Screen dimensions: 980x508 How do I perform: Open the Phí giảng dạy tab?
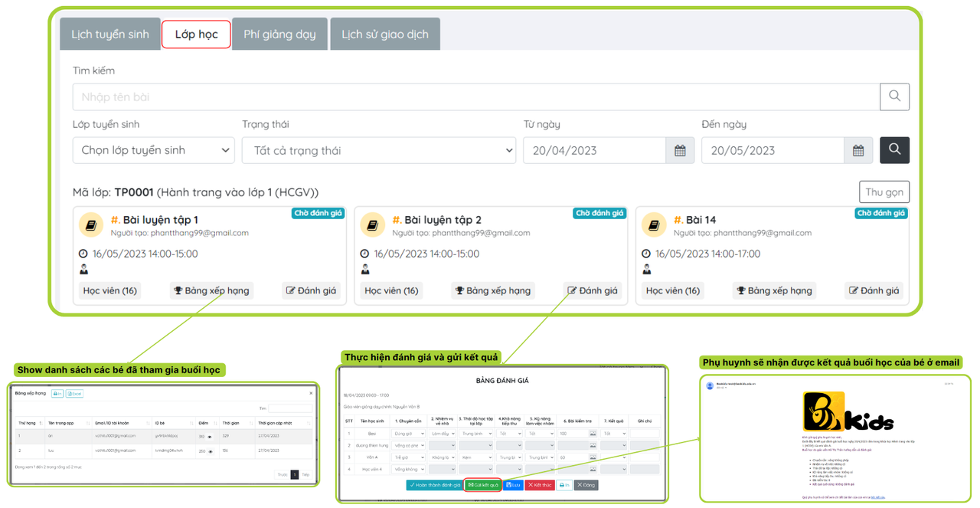pyautogui.click(x=279, y=34)
